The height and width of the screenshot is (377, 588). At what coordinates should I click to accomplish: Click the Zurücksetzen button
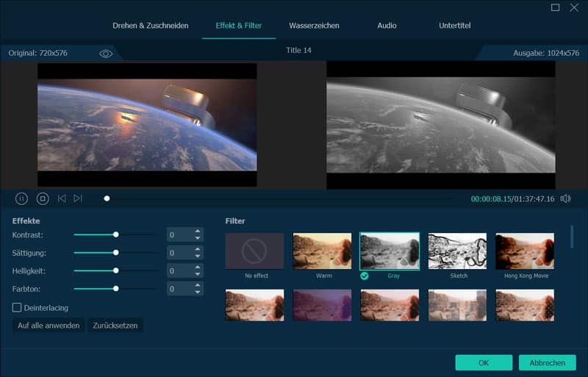click(x=115, y=326)
